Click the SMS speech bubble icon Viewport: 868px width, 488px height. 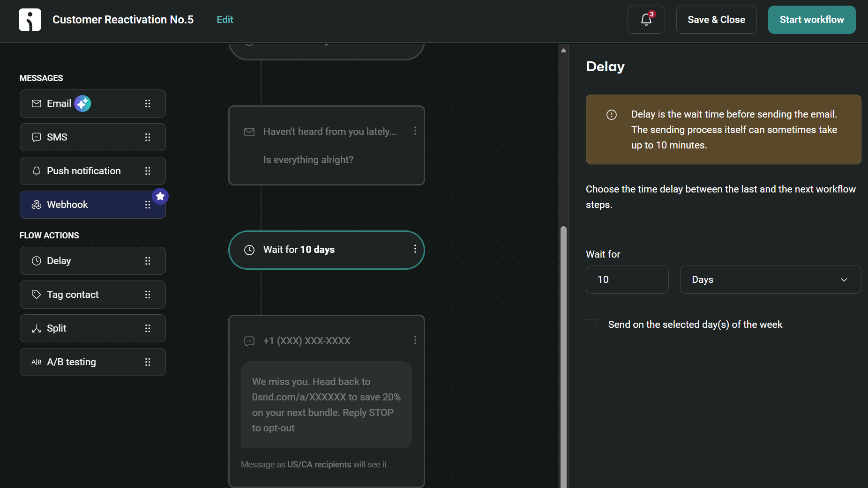[x=37, y=137]
